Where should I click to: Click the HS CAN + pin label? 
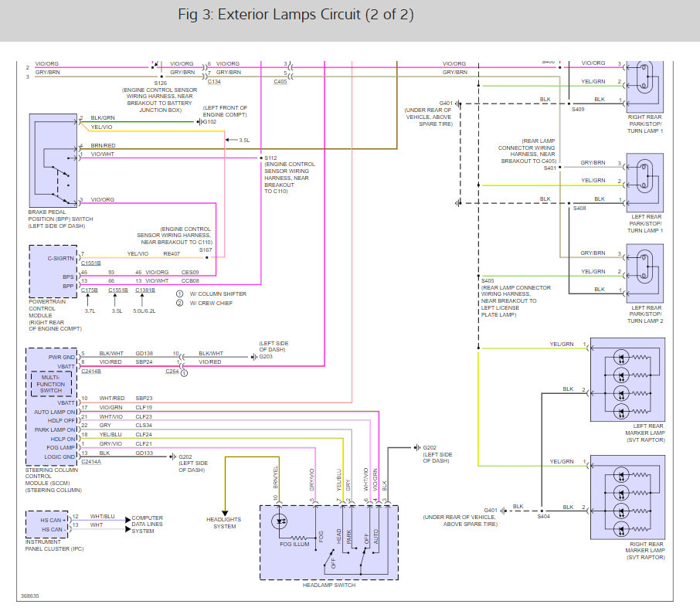tap(53, 520)
